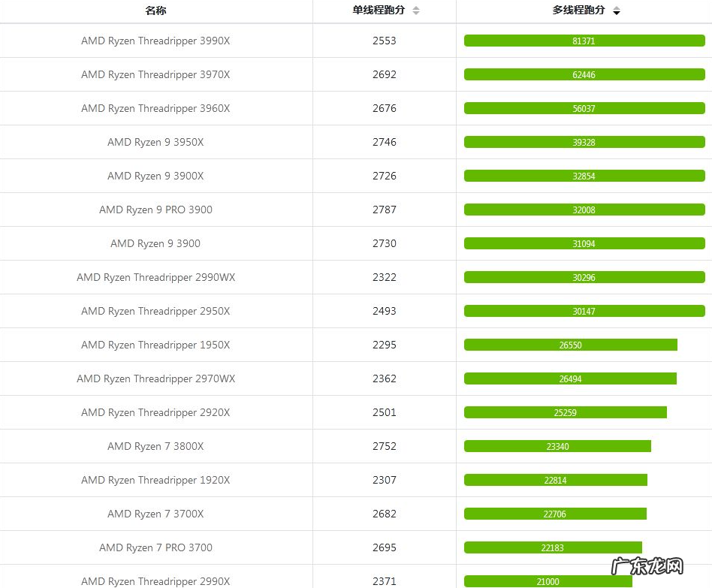
Task: Select AMD Ryzen 7 3800X name
Action: tap(155, 446)
